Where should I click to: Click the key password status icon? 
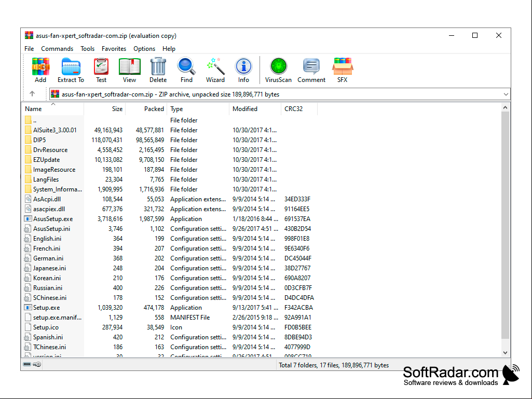[x=37, y=364]
